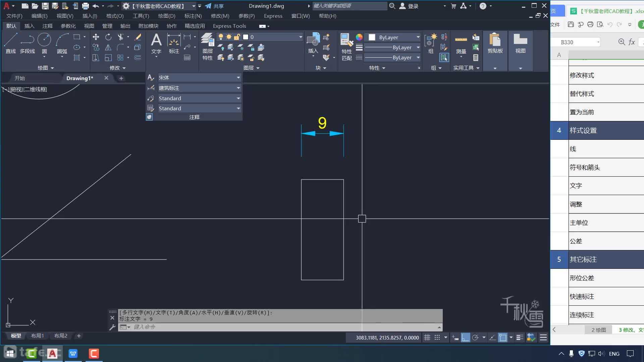Open the Text (文字) tool
This screenshot has width=644, height=362.
click(156, 43)
